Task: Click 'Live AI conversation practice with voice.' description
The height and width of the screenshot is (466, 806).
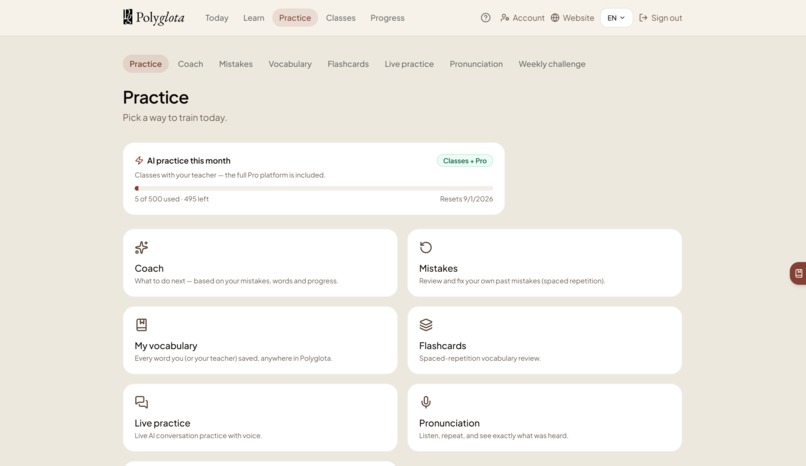Action: click(198, 436)
